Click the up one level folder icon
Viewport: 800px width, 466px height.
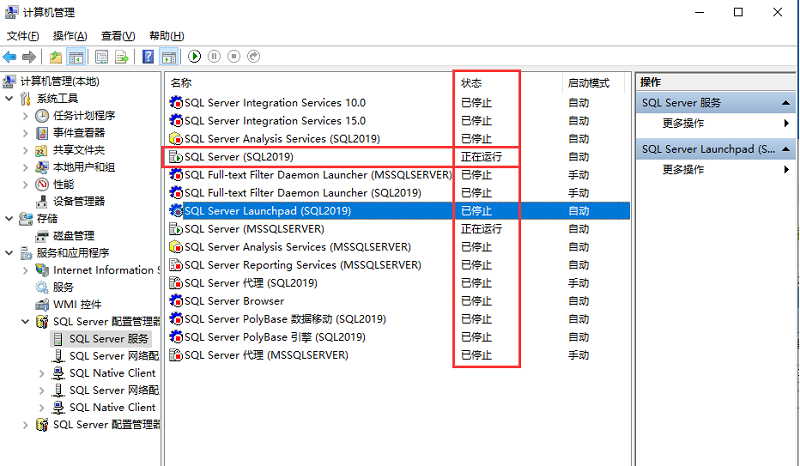[x=56, y=57]
